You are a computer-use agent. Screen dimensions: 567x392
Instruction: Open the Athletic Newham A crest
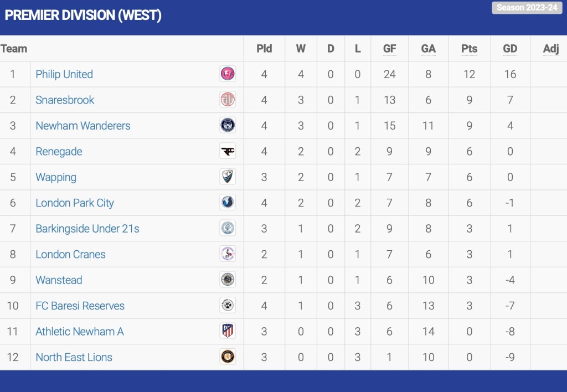pyautogui.click(x=228, y=331)
